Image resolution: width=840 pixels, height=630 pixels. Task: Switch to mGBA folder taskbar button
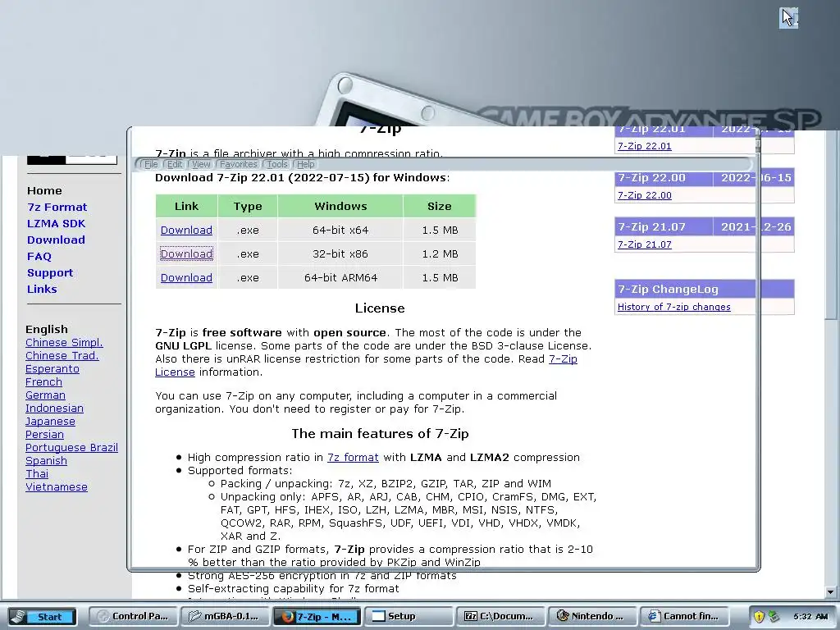226,616
